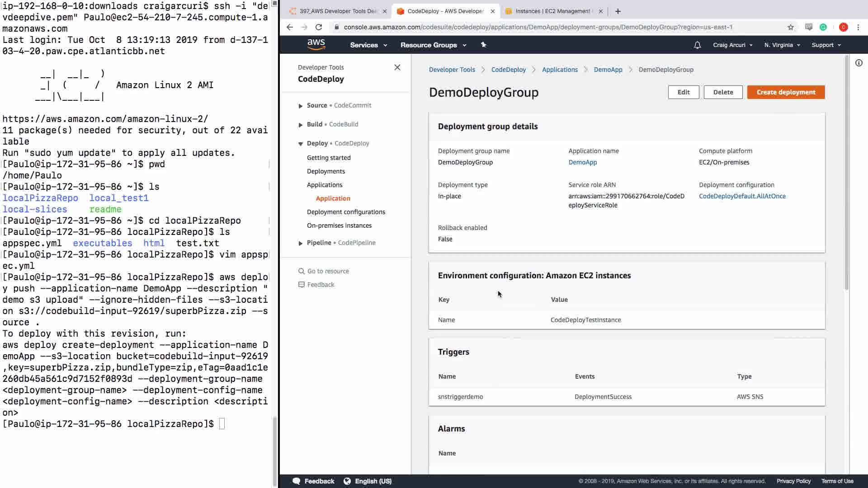Open the info panel icon at right edge
This screenshot has width=868, height=488.
(x=859, y=63)
